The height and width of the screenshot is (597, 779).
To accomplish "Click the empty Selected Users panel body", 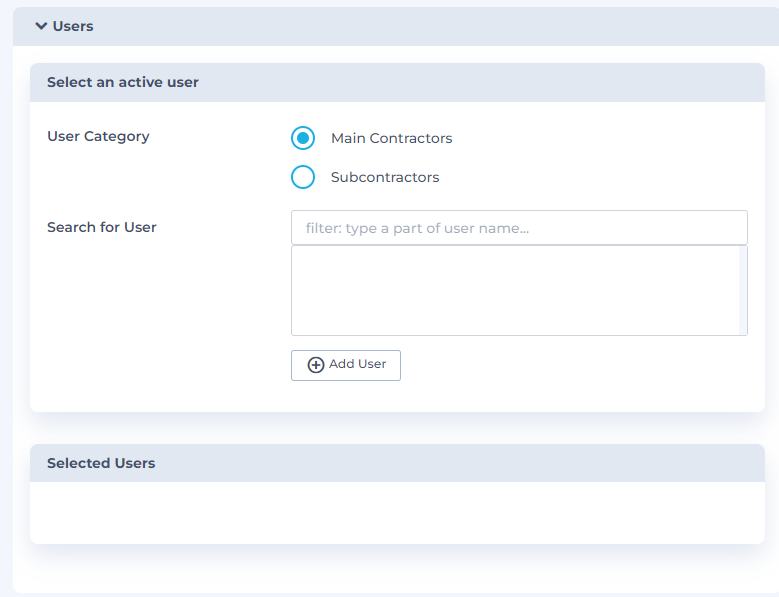I will pyautogui.click(x=397, y=513).
